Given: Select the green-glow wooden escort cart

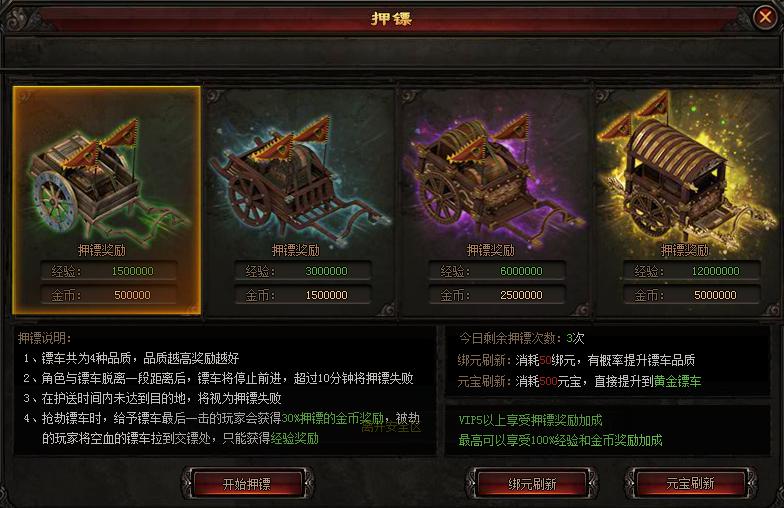Looking at the screenshot, I should [106, 200].
